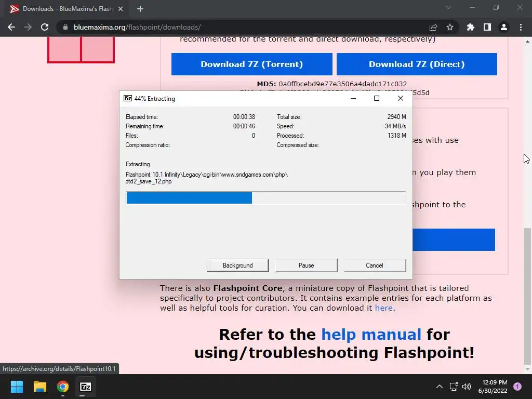
Task: Open a new browser tab
Action: click(140, 9)
